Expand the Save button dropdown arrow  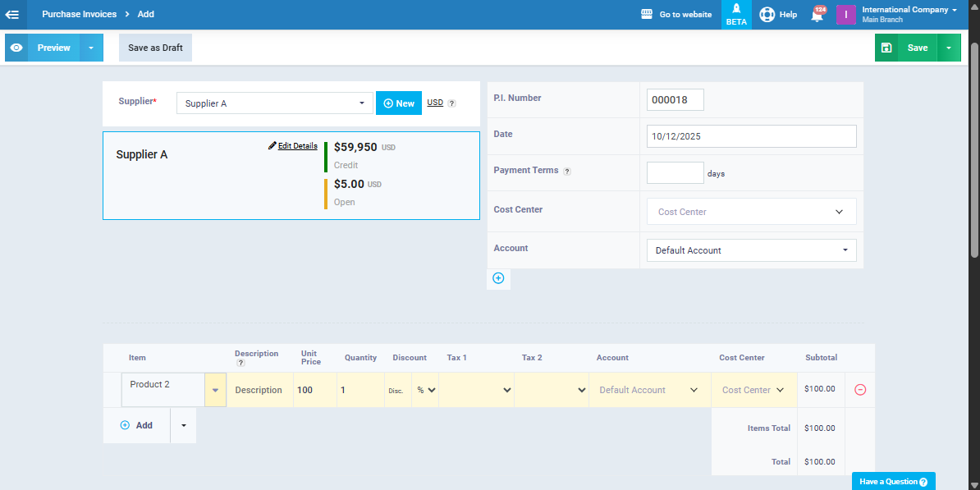[949, 48]
